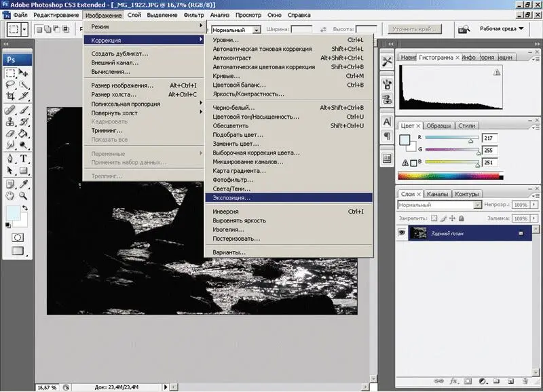Select the Dodge tool
543x392 pixels.
(x=23, y=145)
